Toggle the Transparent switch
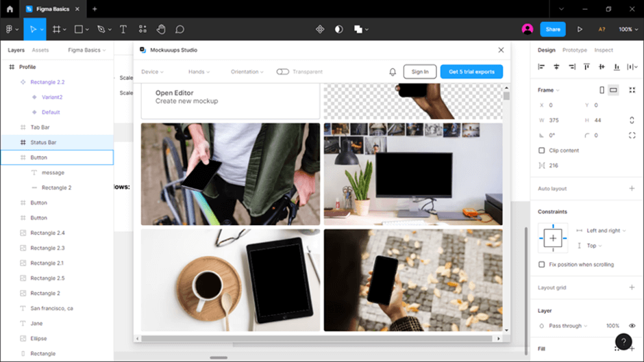 282,72
